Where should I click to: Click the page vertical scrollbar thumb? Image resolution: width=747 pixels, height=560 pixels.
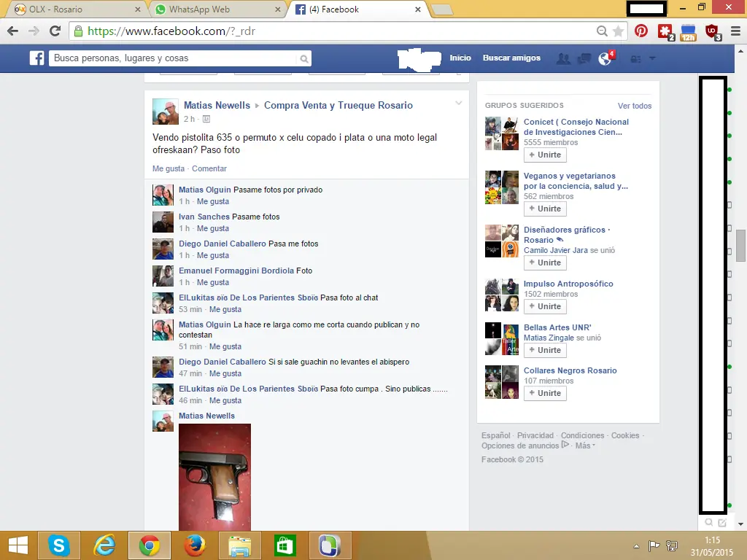pyautogui.click(x=740, y=245)
